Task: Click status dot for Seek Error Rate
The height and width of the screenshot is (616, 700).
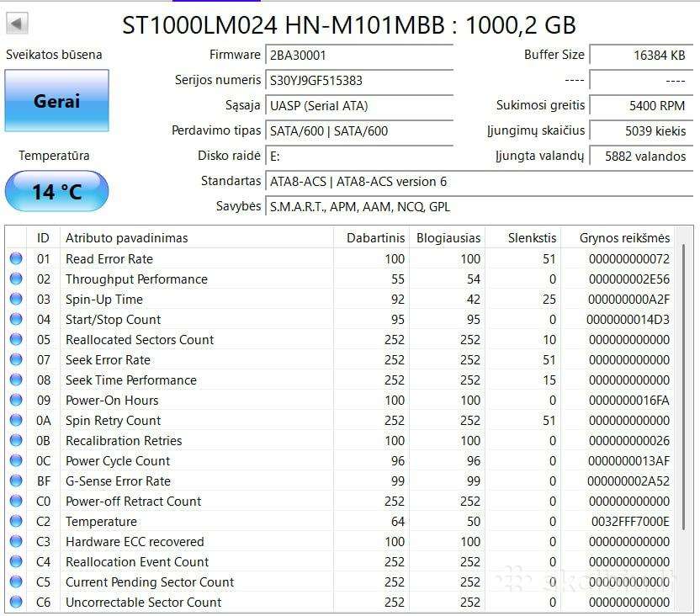Action: click(16, 359)
